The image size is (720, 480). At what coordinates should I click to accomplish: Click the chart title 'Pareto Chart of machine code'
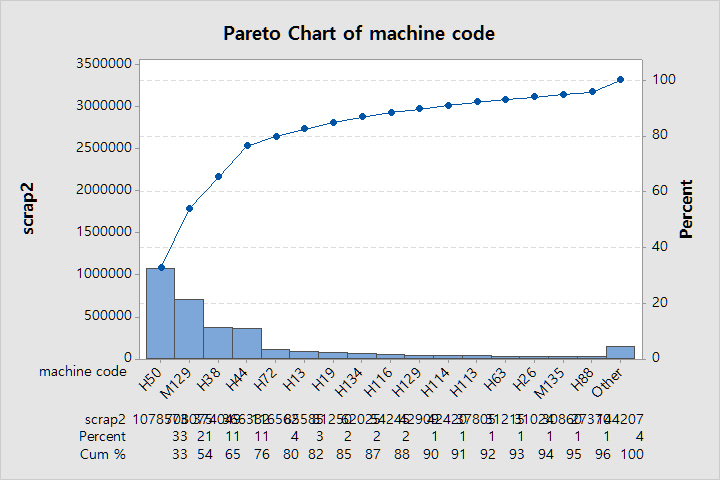(359, 33)
